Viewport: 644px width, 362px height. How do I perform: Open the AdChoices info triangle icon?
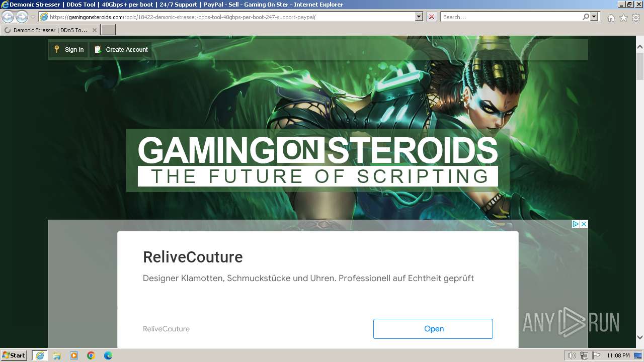pyautogui.click(x=576, y=224)
